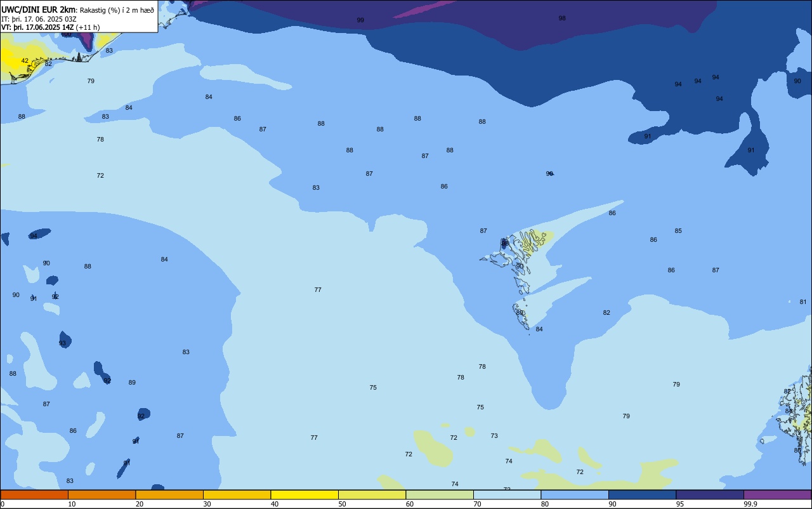Click the legend scale label 99.9
Image resolution: width=812 pixels, height=509 pixels.
tap(750, 504)
